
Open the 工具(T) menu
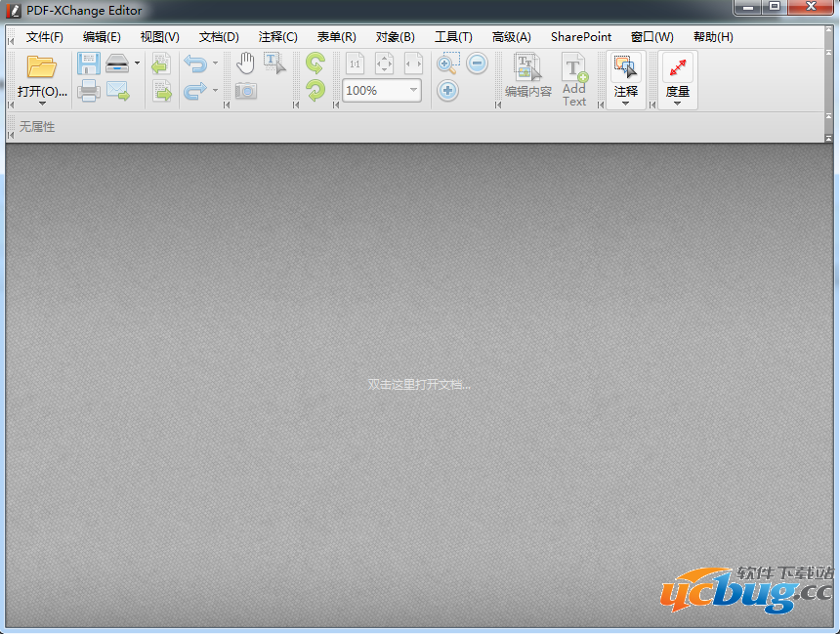click(452, 36)
